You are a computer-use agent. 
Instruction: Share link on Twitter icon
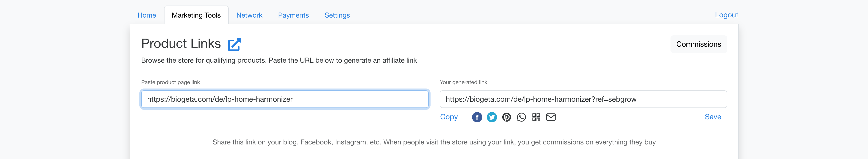(x=492, y=117)
